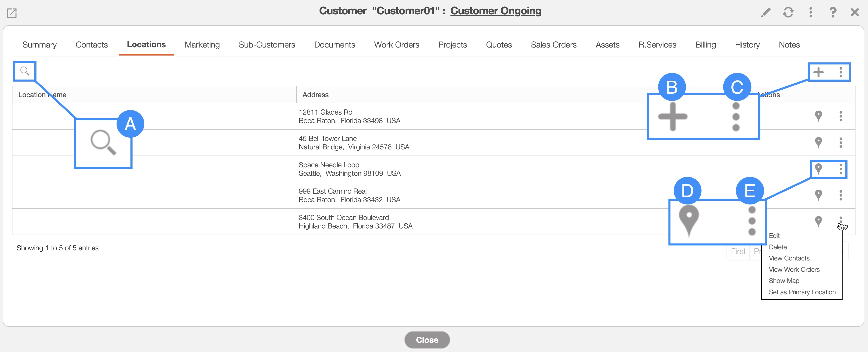Click the pencil edit icon in header

(766, 12)
